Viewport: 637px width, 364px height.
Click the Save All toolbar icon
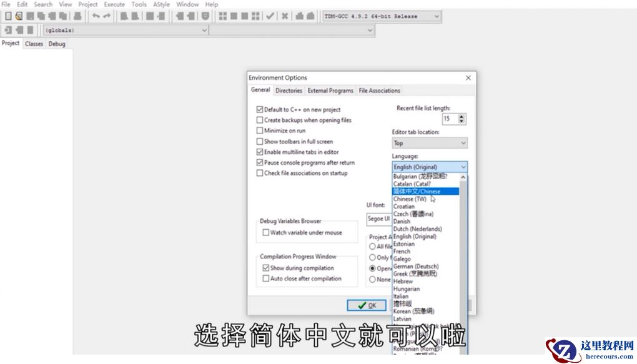tap(41, 16)
